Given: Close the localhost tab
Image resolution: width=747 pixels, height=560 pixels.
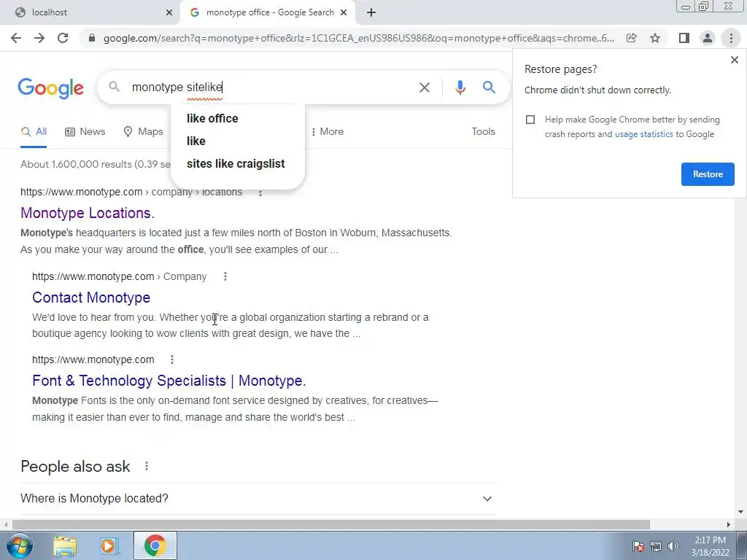Looking at the screenshot, I should 169,12.
